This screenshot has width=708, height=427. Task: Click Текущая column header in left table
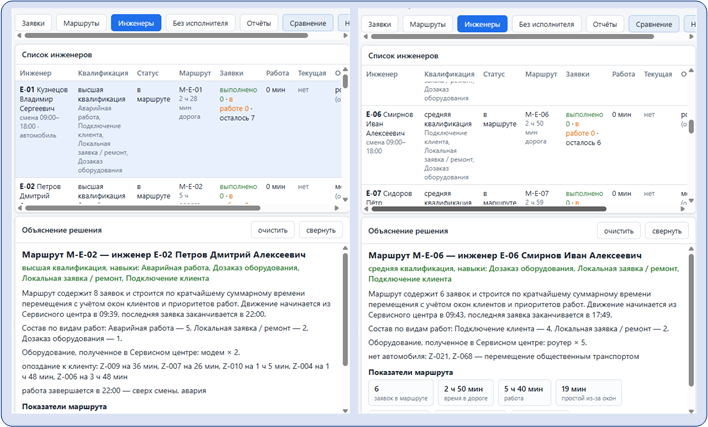click(312, 73)
